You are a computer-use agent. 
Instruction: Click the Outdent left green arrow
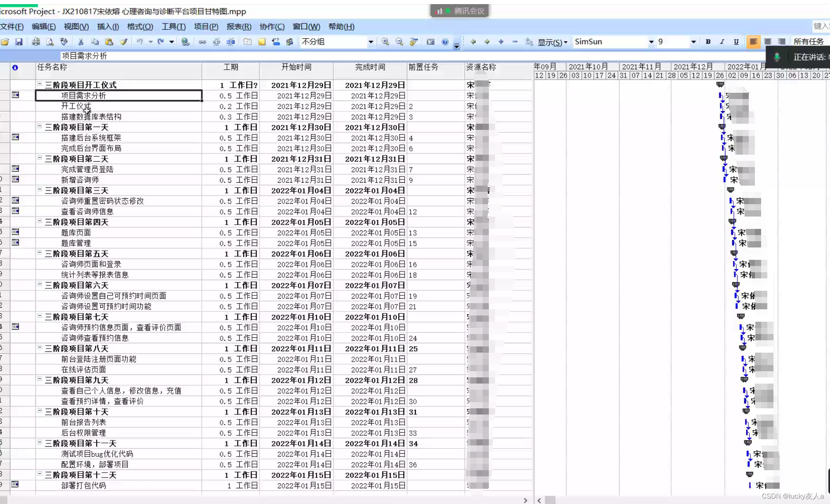tap(473, 42)
